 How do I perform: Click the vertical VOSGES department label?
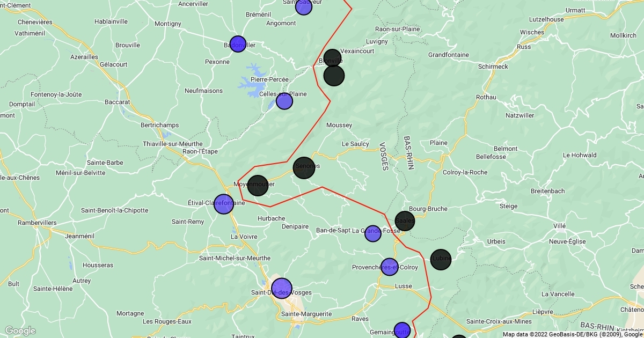click(x=383, y=156)
